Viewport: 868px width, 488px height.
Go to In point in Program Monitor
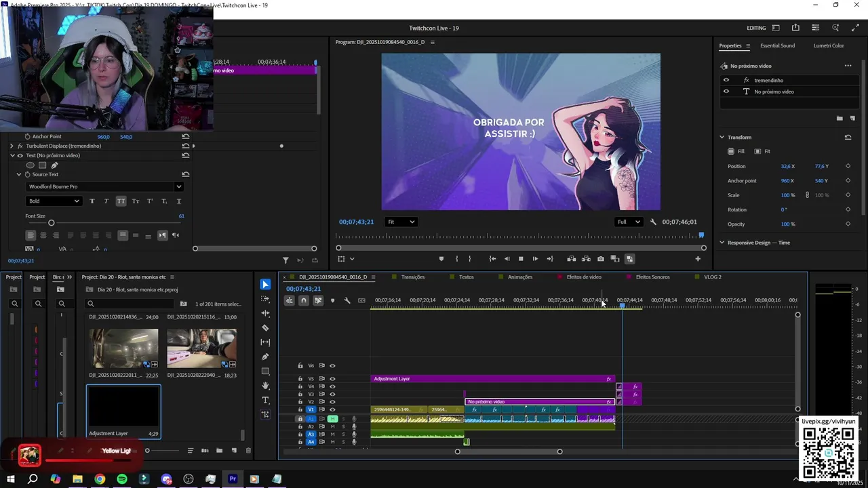[x=492, y=259]
